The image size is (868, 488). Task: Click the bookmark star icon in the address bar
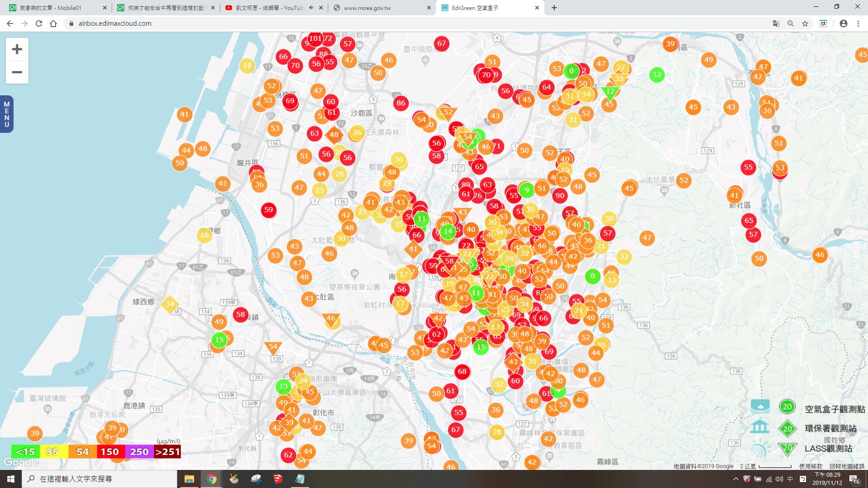(x=805, y=23)
